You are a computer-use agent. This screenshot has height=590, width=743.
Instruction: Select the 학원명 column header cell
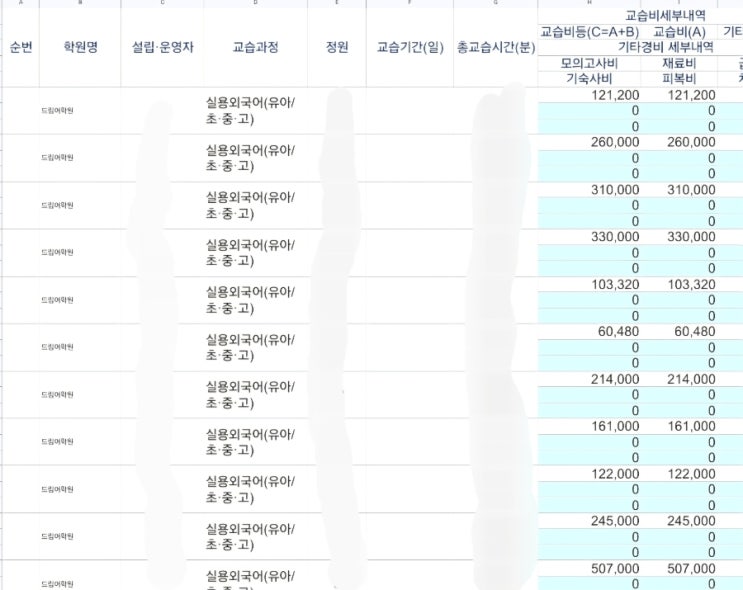tap(80, 47)
